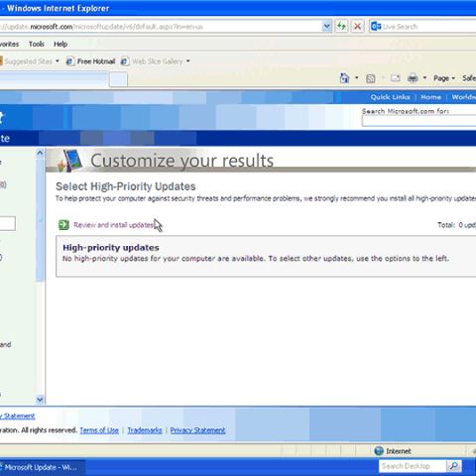This screenshot has width=476, height=476.
Task: Click the Refresh page icon
Action: pos(341,26)
